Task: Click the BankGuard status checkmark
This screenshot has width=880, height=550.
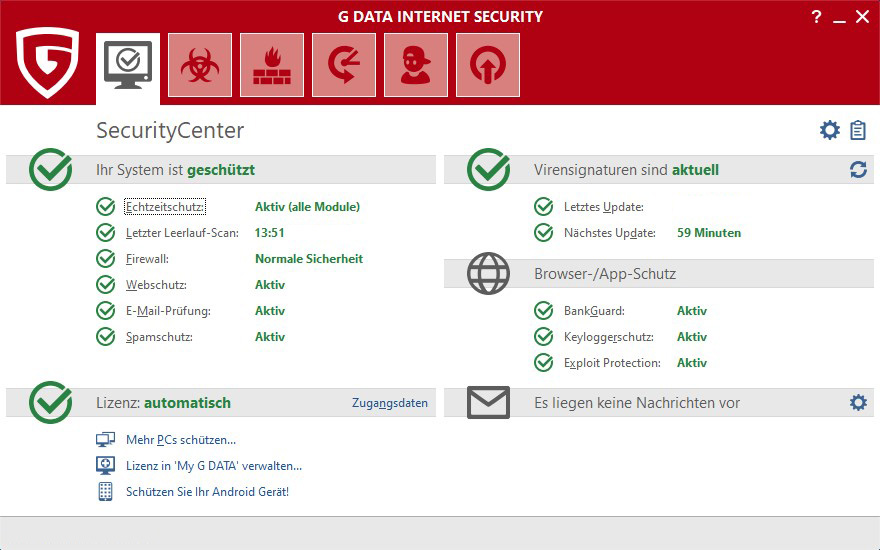Action: (544, 311)
